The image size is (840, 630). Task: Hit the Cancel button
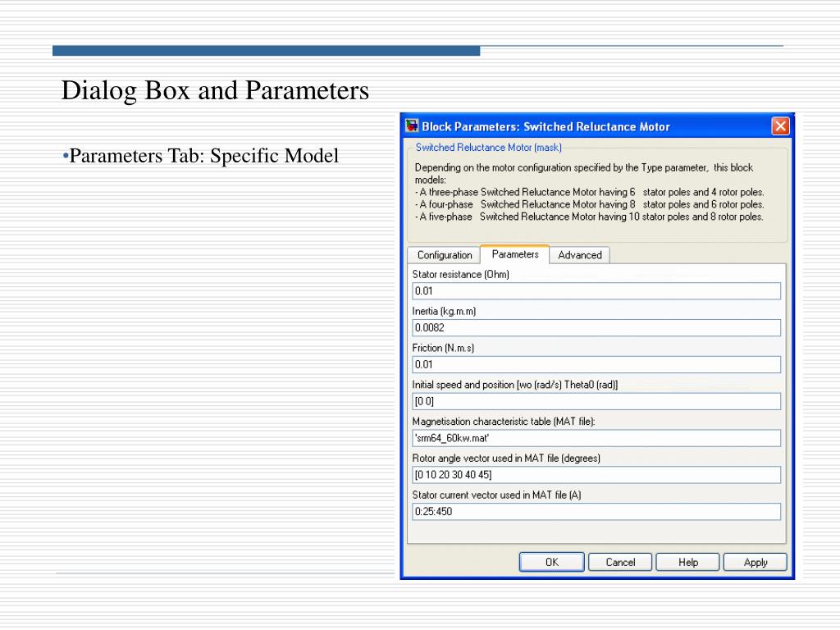(620, 562)
